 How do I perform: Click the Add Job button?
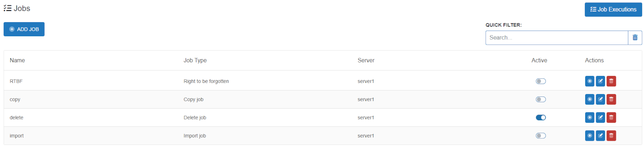[24, 29]
